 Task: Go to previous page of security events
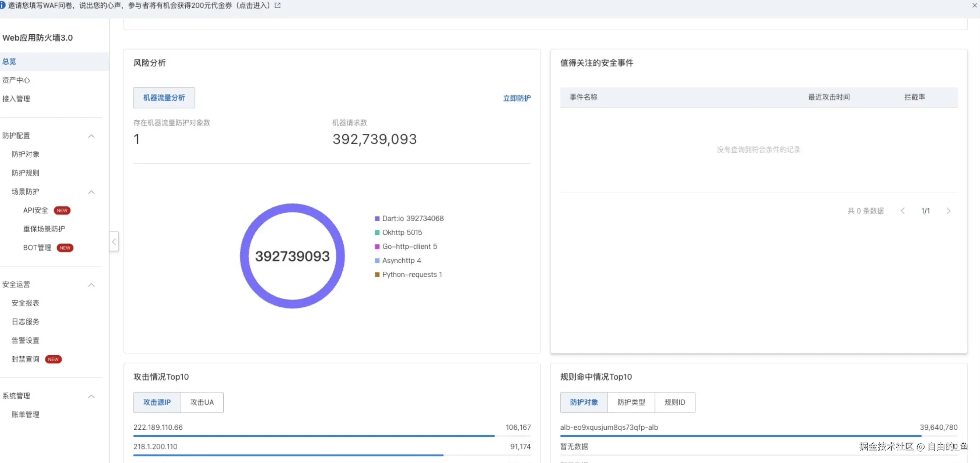coord(902,211)
